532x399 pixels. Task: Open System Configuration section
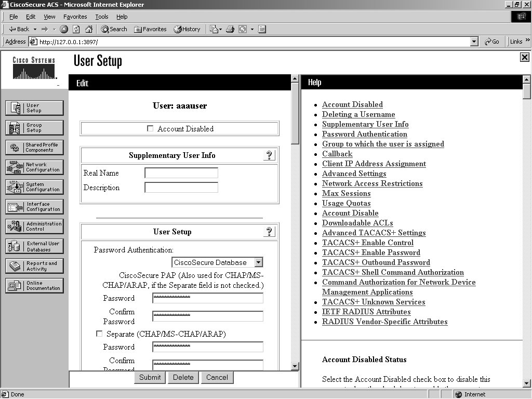click(34, 187)
